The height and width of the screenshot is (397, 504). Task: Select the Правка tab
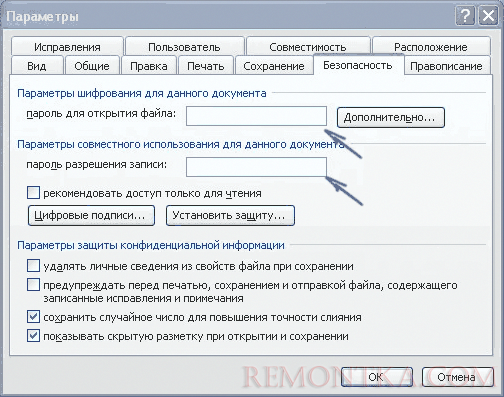tap(149, 66)
